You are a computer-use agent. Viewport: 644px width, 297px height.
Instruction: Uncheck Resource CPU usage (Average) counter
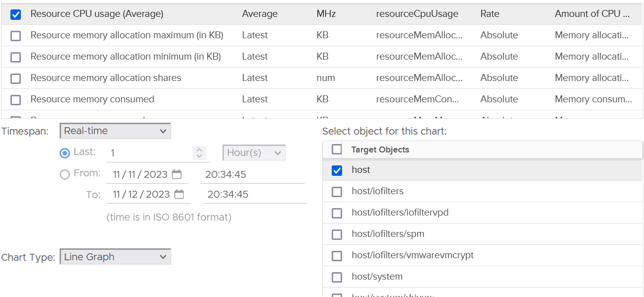coord(16,14)
